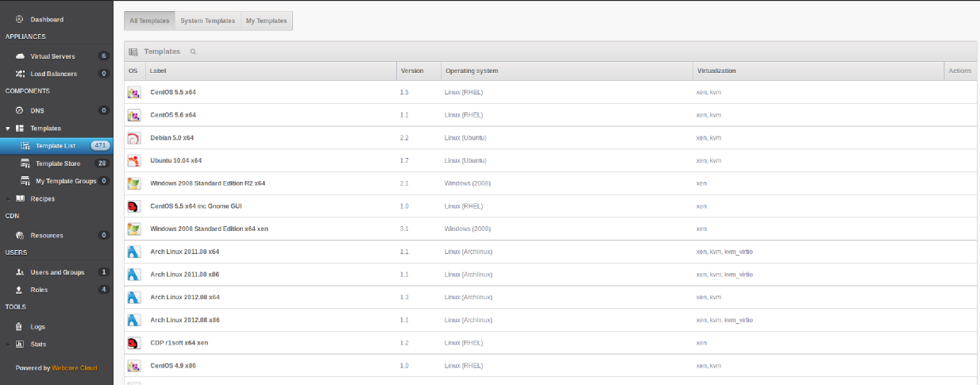
Task: Click the Actions column header
Action: pyautogui.click(x=960, y=71)
